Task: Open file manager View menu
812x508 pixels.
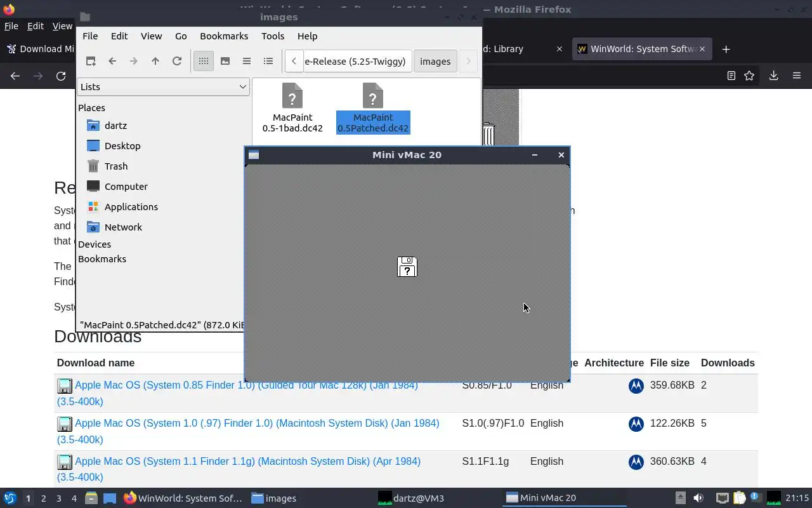Action: (151, 36)
